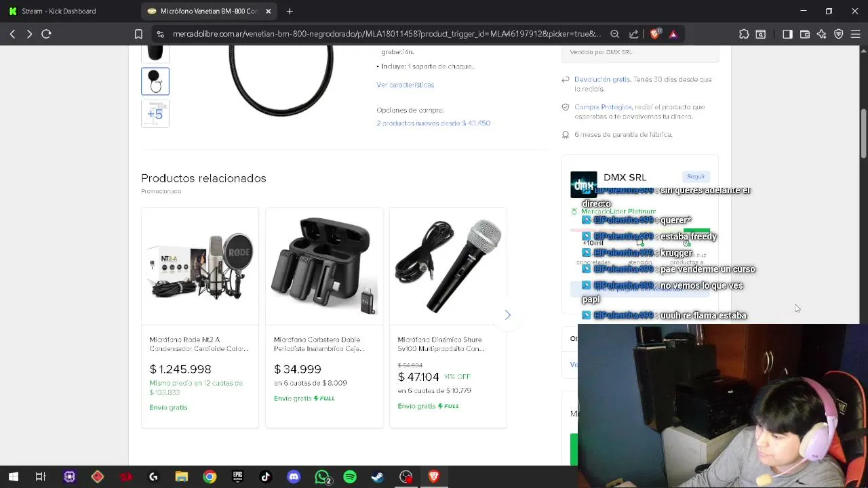Open OBS Studio from taskbar
Image resolution: width=868 pixels, height=488 pixels.
point(406,477)
